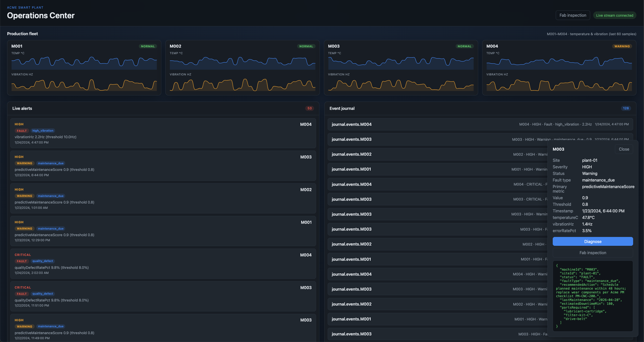The width and height of the screenshot is (644, 342).
Task: Click the Production fleet heading
Action: click(x=23, y=34)
